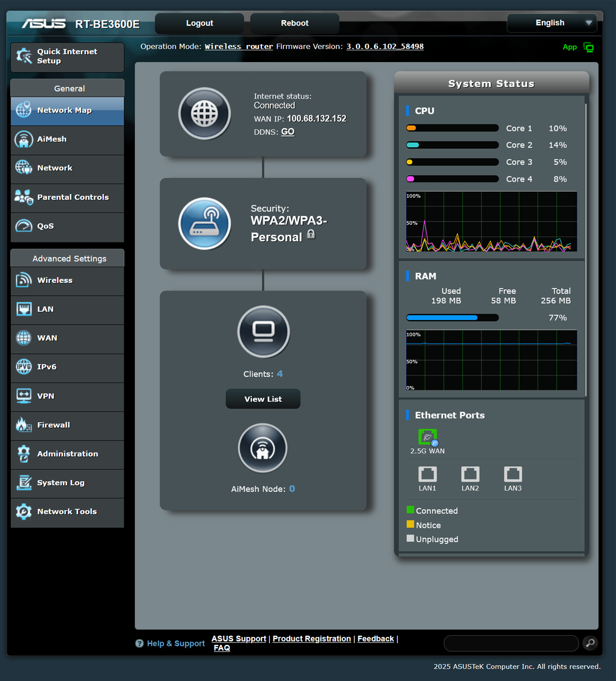Click the RAM usage progress bar
The height and width of the screenshot is (681, 616).
452,317
